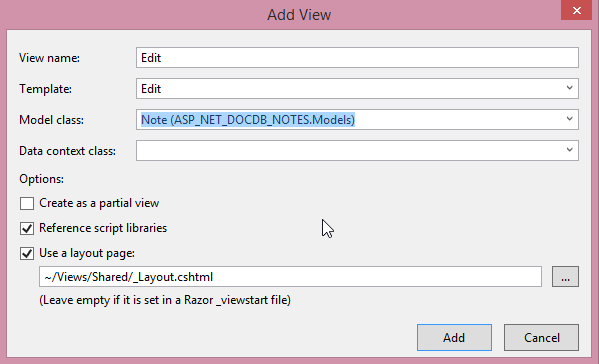Screen dimensions: 599x364
Task: Click the highlighted Note model class text
Action: (x=248, y=120)
